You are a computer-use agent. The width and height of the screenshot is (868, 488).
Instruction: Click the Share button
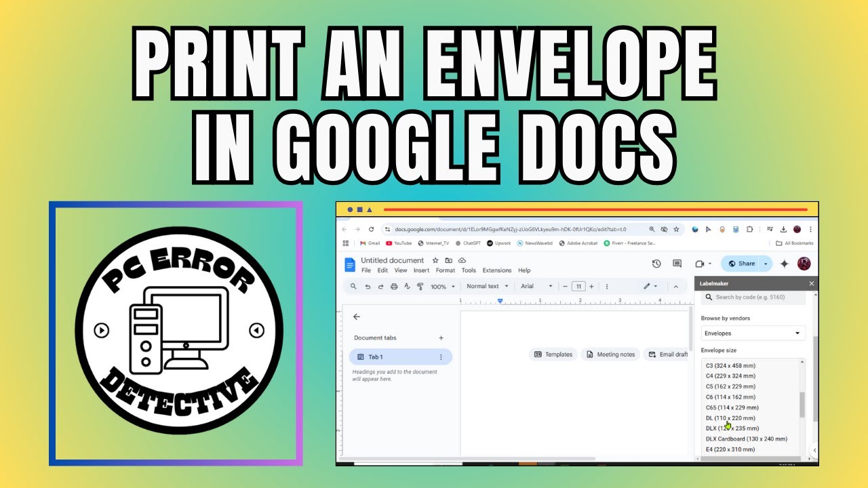click(741, 264)
